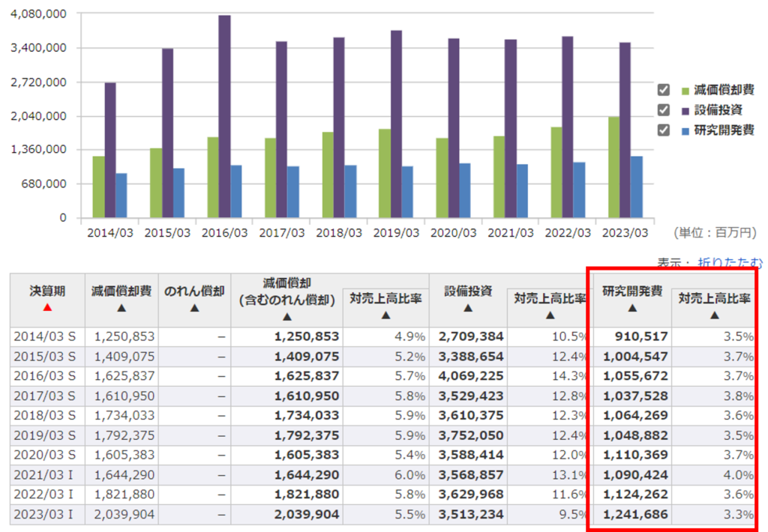Click the purple 設備投資 legend color swatch
The image size is (768, 532).
click(685, 111)
